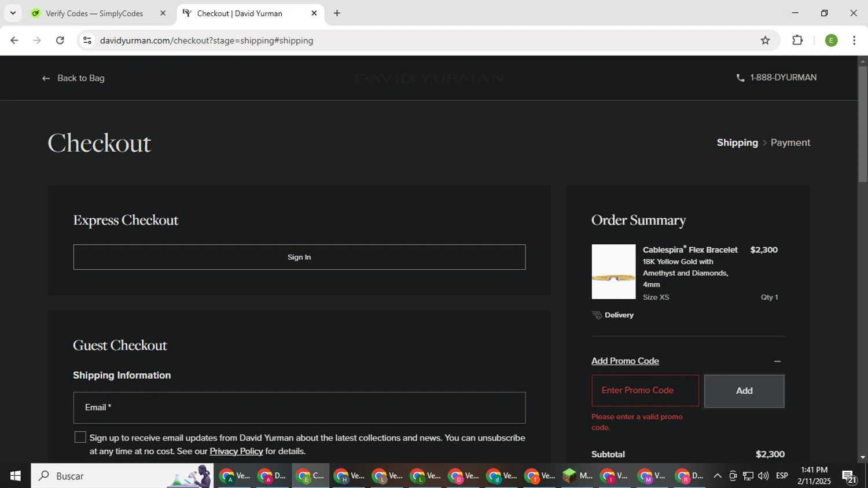The image size is (868, 488).
Task: Click the Cablespira bracelet thumbnail
Action: [x=613, y=271]
